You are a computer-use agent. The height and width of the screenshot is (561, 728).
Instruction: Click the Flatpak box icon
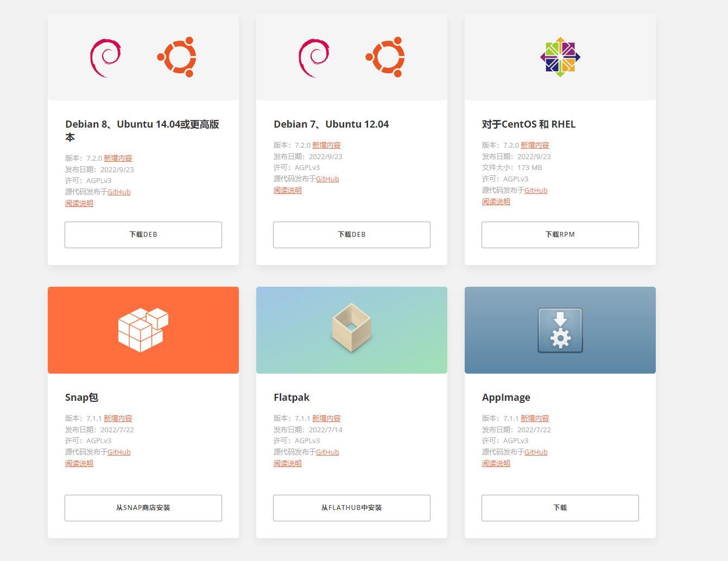point(351,327)
